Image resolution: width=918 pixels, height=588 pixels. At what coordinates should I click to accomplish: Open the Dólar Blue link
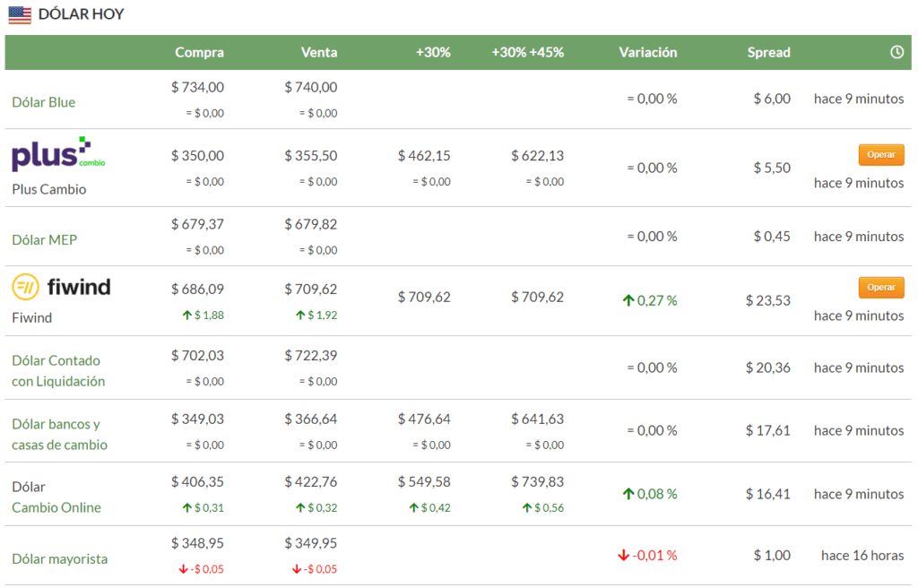pos(43,102)
